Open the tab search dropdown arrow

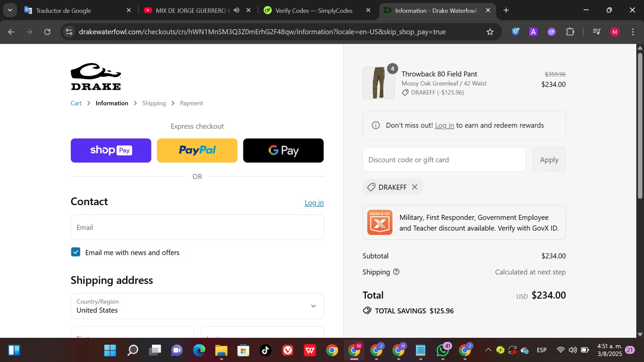pos(10,10)
